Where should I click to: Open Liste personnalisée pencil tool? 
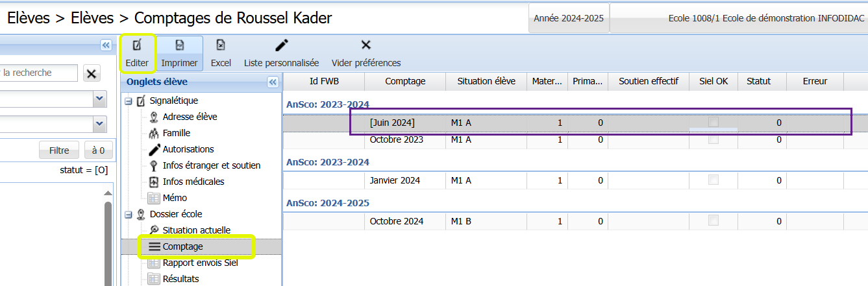click(x=281, y=45)
